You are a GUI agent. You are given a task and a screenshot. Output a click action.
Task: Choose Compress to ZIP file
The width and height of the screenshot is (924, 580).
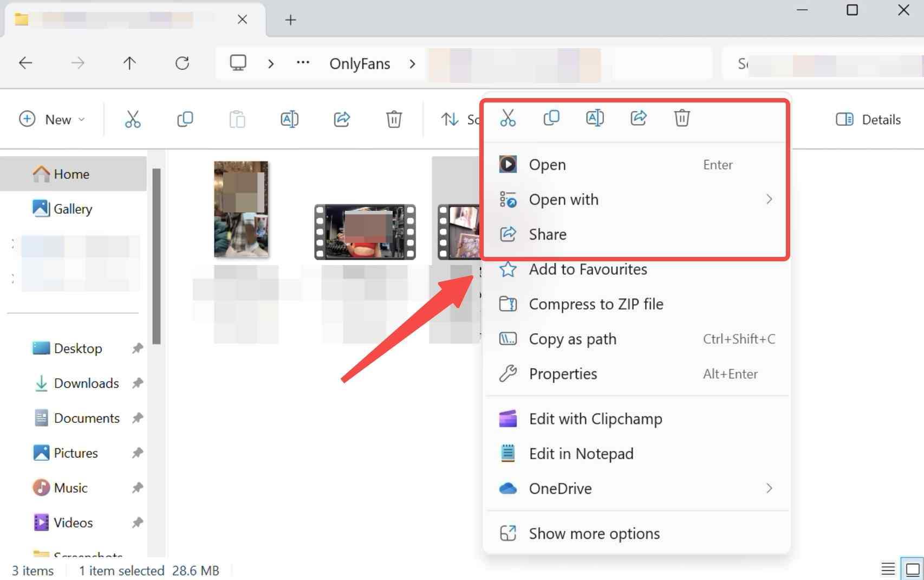point(596,304)
